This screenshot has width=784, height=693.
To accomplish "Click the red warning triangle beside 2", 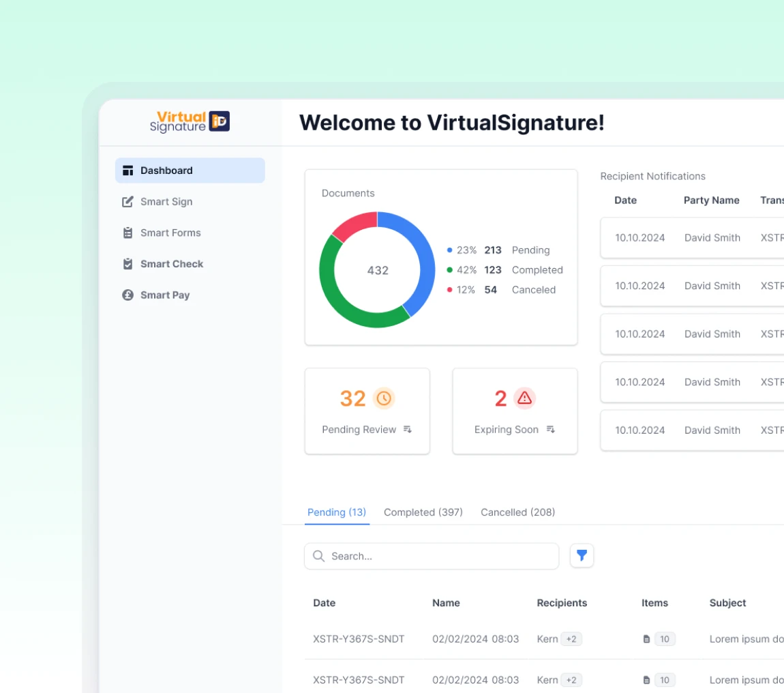I will click(524, 398).
